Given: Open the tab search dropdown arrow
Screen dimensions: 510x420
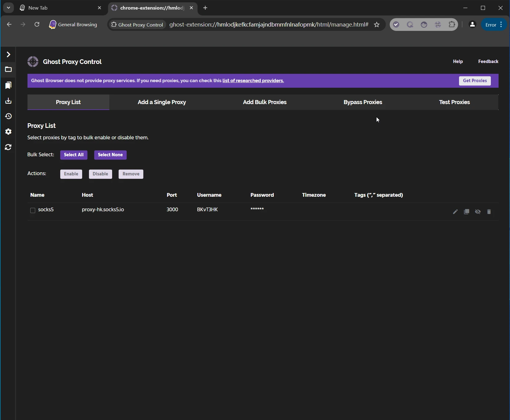Looking at the screenshot, I should tap(8, 8).
